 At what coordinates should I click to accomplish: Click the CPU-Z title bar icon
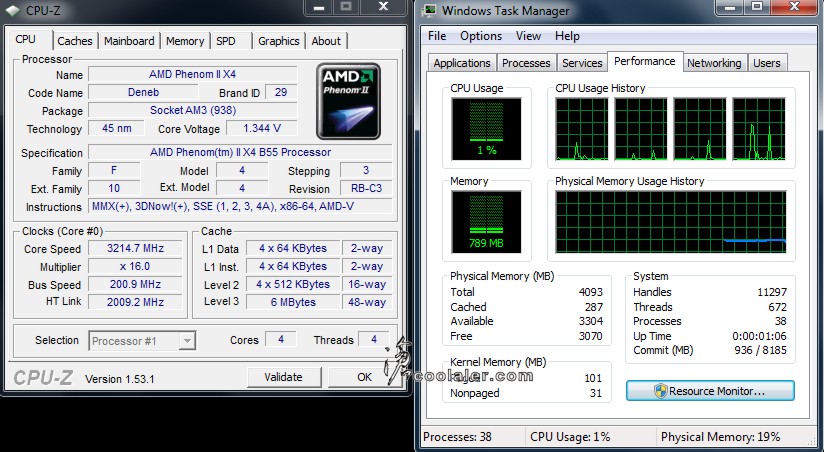13,10
